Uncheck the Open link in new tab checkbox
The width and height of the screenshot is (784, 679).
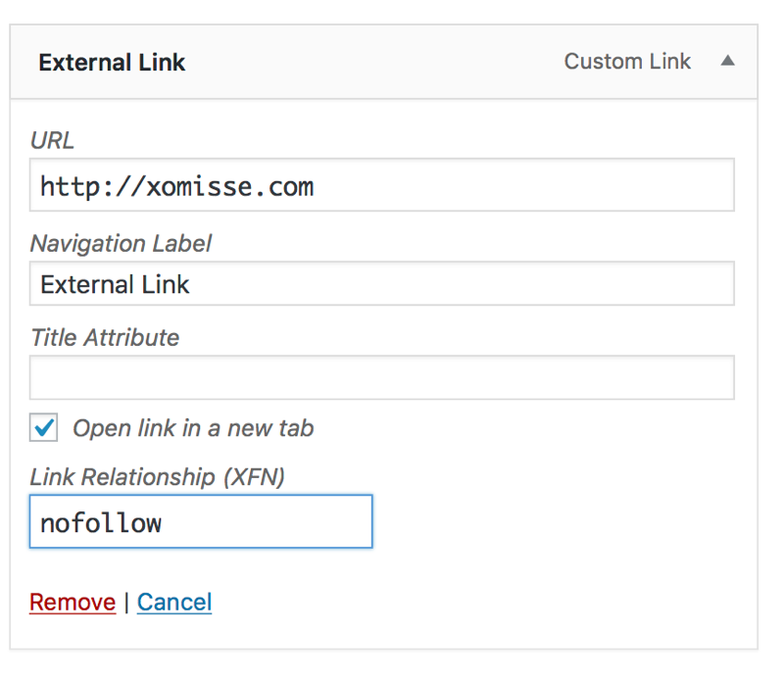(x=43, y=427)
